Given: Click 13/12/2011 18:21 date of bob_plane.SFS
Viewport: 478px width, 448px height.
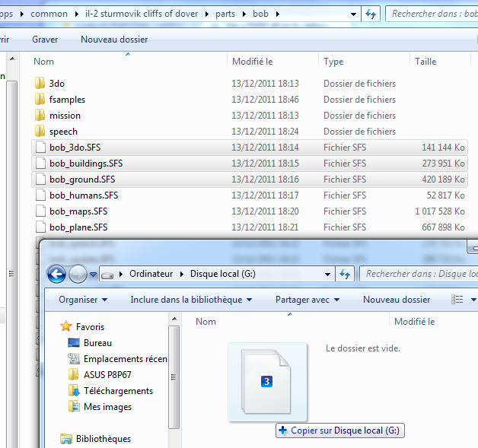Looking at the screenshot, I should pos(265,227).
